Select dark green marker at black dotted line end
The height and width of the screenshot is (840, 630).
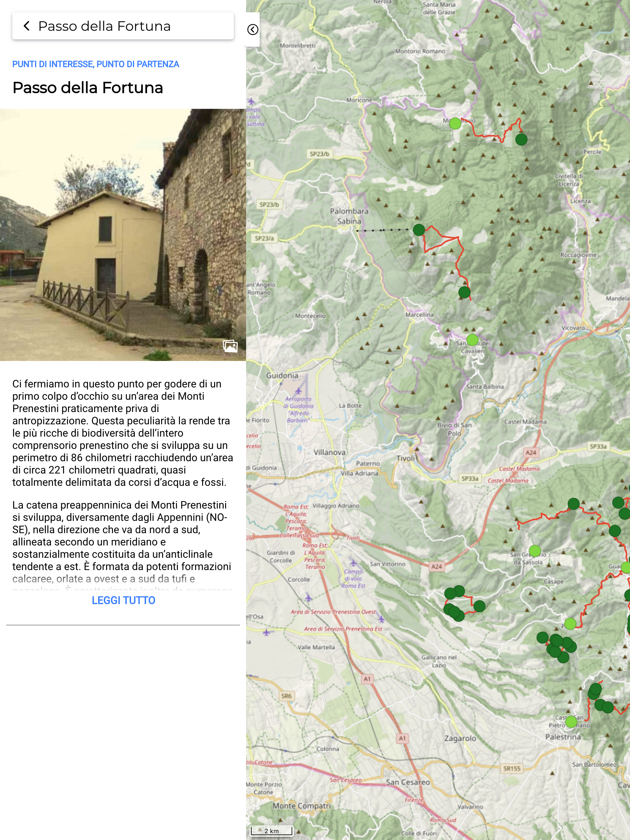(x=418, y=230)
